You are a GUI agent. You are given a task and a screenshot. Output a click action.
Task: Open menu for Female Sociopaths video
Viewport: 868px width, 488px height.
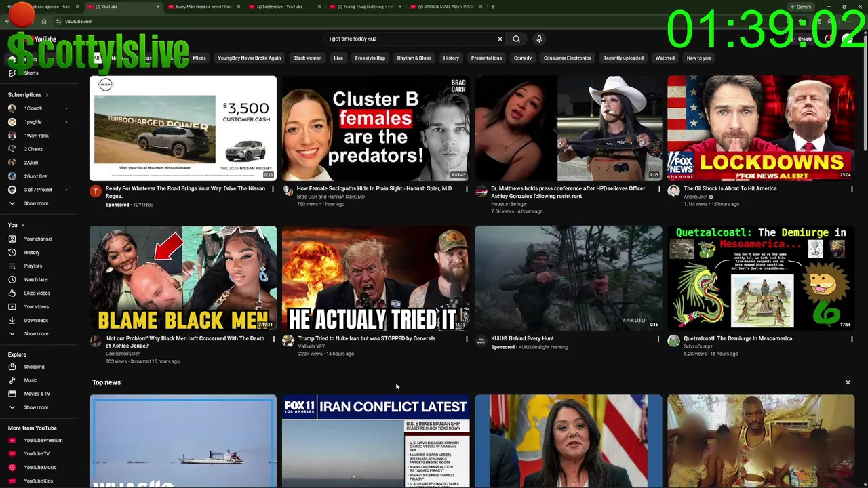pyautogui.click(x=466, y=189)
